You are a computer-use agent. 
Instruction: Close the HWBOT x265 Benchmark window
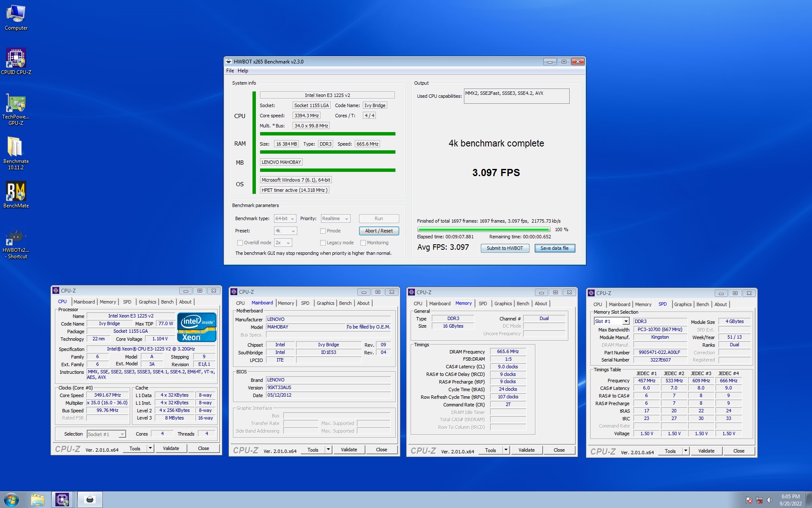click(578, 62)
